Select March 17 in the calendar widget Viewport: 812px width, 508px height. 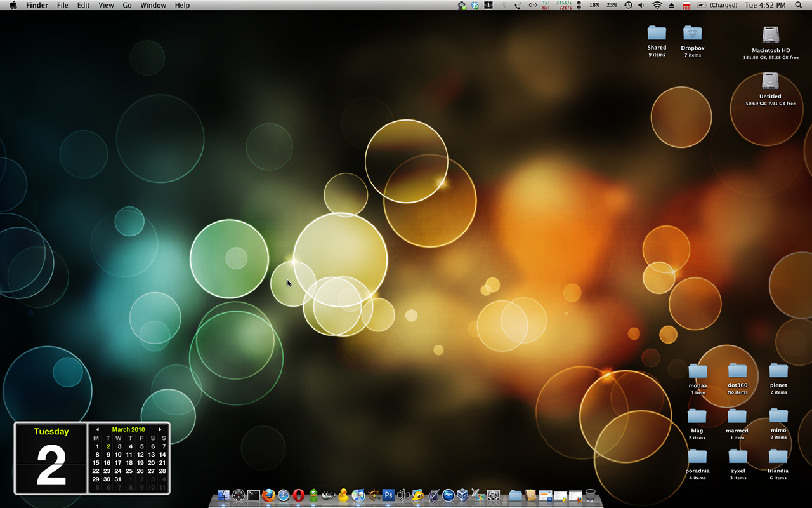tap(118, 463)
